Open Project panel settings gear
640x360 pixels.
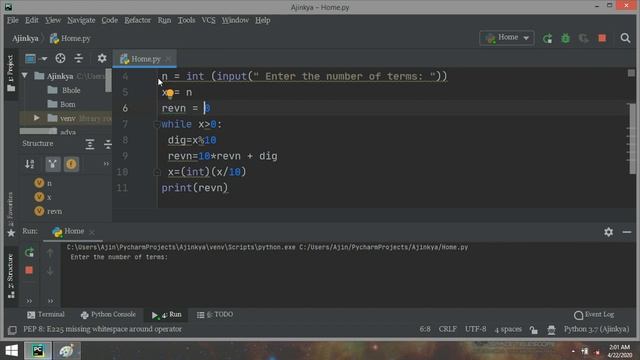tap(102, 59)
